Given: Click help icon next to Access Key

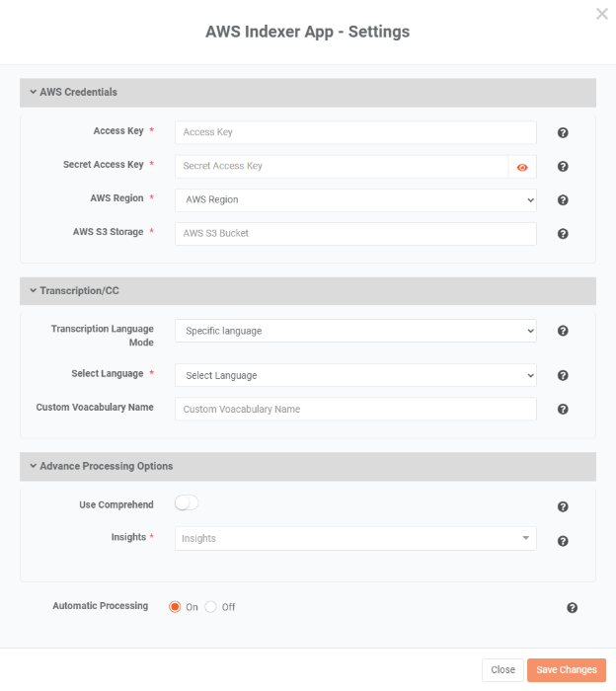Looking at the screenshot, I should point(563,132).
